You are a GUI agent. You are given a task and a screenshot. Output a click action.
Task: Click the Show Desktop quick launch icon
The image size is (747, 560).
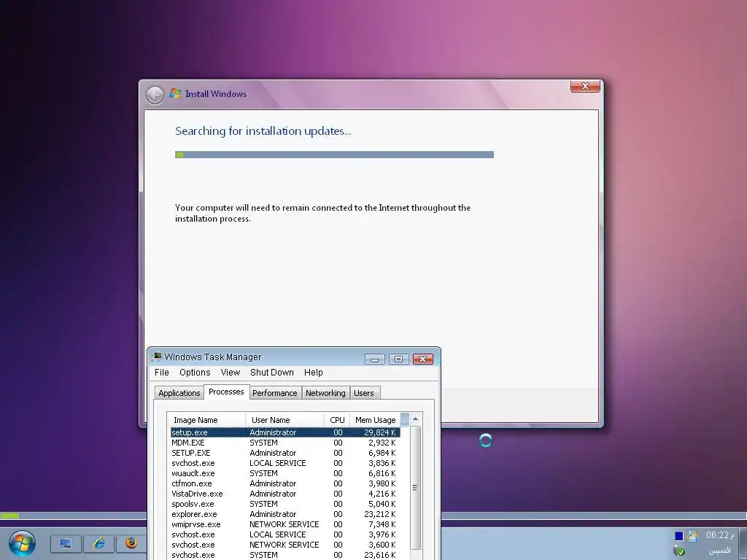coord(66,543)
